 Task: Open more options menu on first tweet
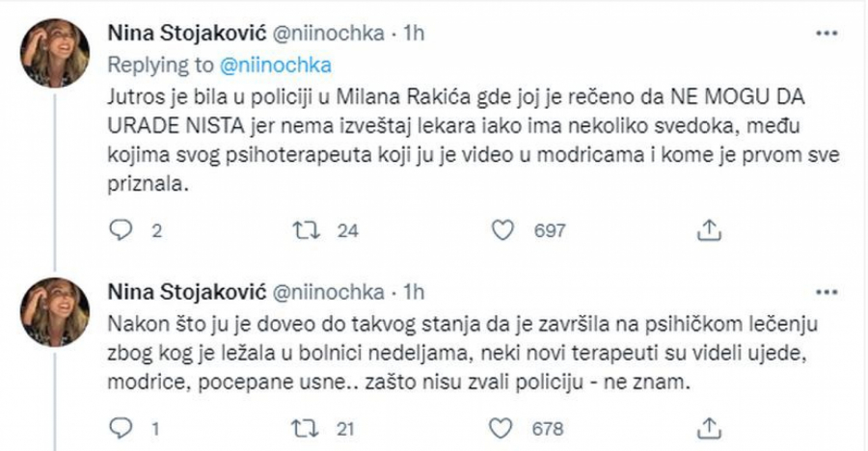[827, 34]
